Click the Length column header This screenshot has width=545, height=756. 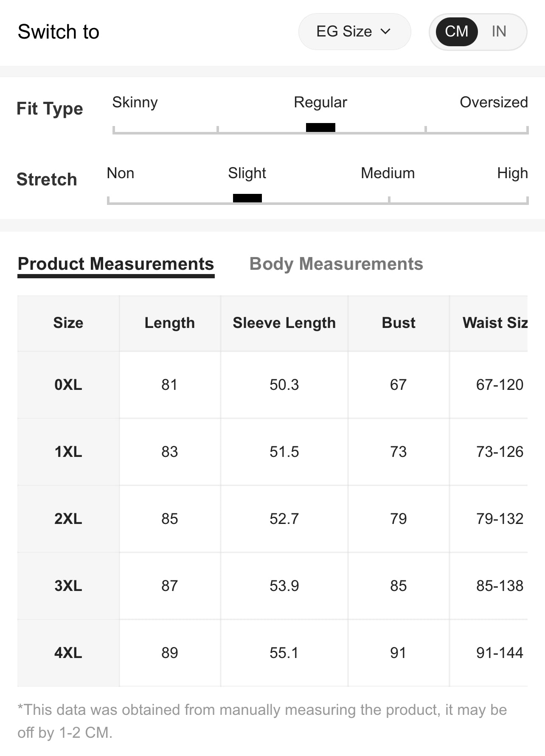pos(169,323)
